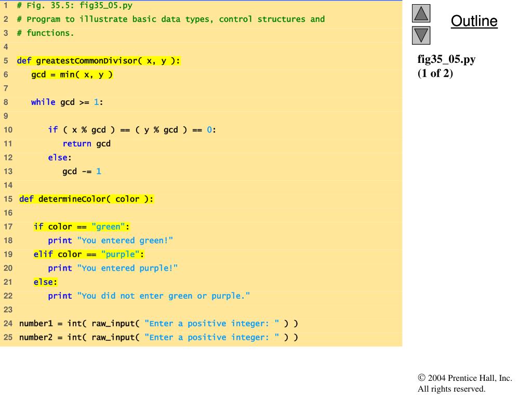Click the highlighted "else:" on line 21
This screenshot has width=532, height=399.
pyautogui.click(x=46, y=282)
